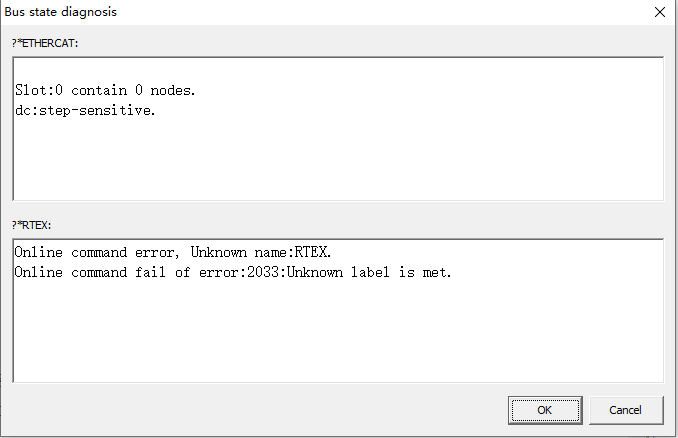Click the error code 2033 text

pos(263,272)
